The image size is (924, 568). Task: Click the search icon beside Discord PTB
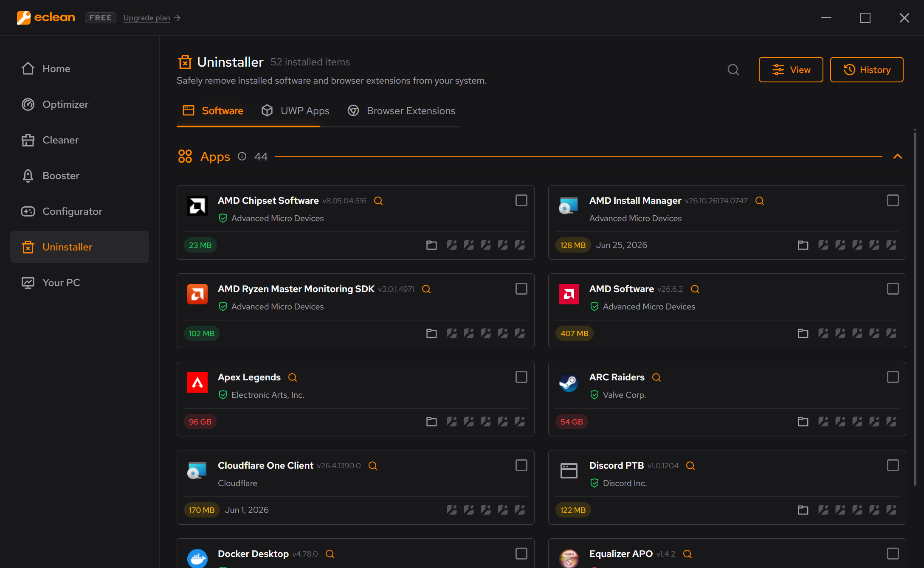tap(690, 466)
